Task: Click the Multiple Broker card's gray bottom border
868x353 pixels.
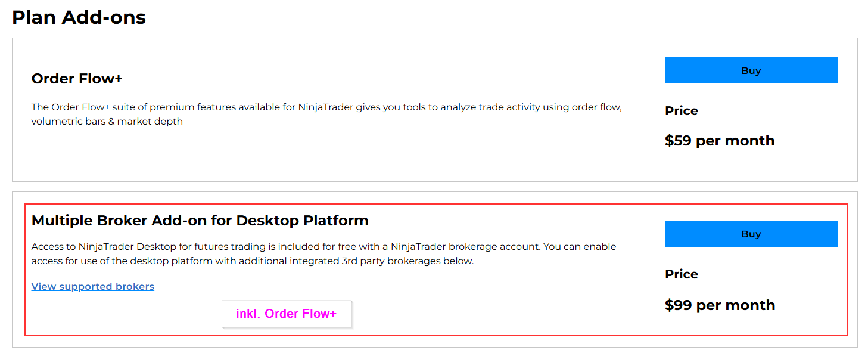Action: 435,347
